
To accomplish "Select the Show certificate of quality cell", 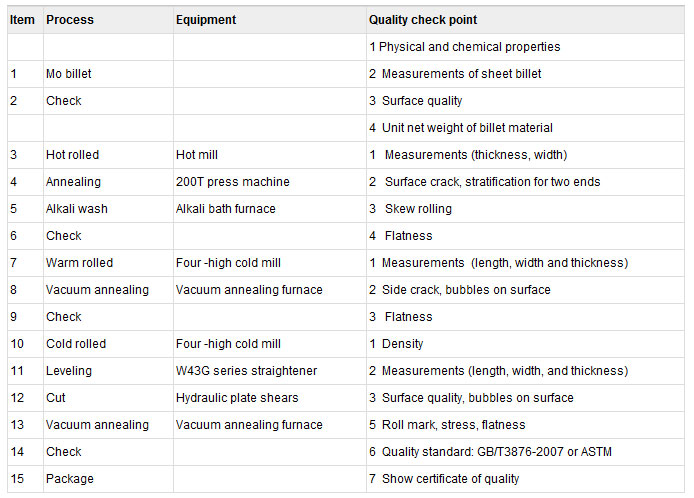I will [x=525, y=479].
